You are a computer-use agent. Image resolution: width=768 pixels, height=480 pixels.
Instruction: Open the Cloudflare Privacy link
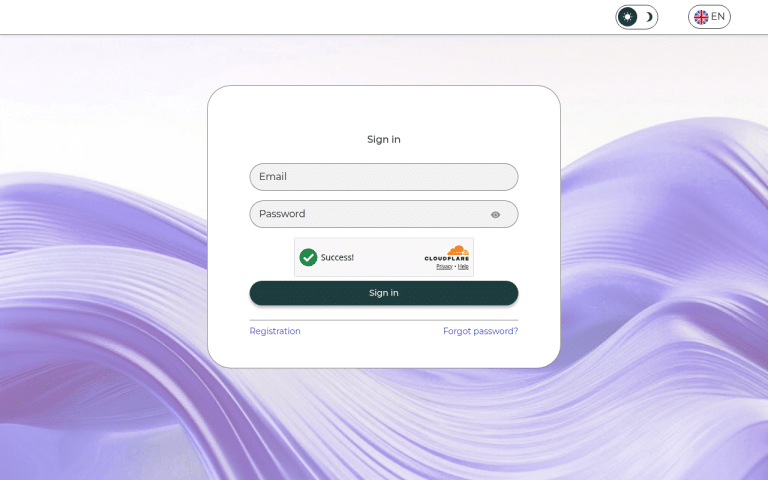(444, 266)
